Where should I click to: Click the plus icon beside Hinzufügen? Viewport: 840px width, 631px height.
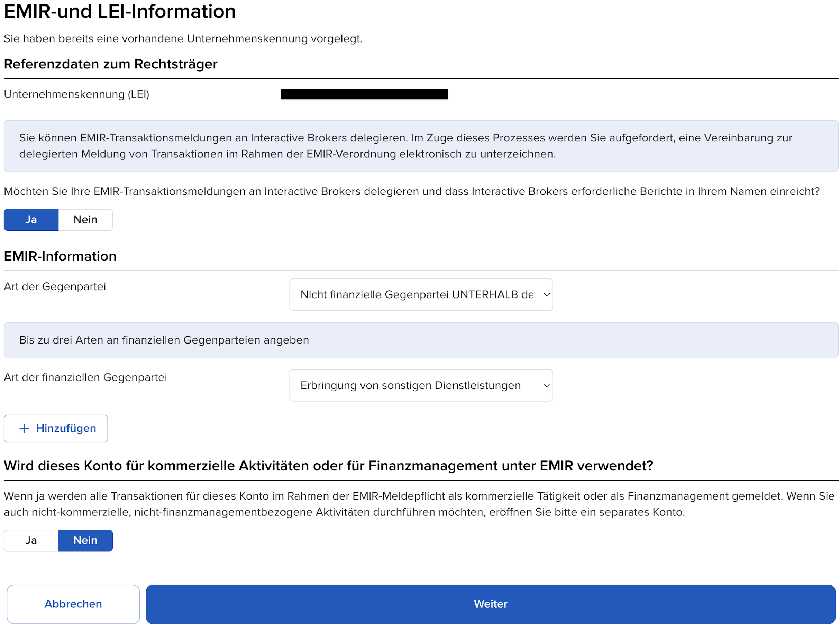click(x=24, y=429)
